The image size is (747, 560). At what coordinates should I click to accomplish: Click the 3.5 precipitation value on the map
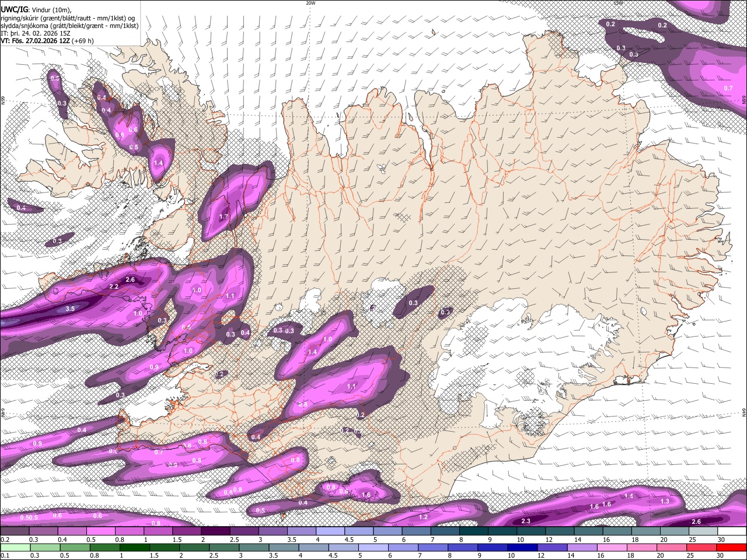(x=70, y=309)
